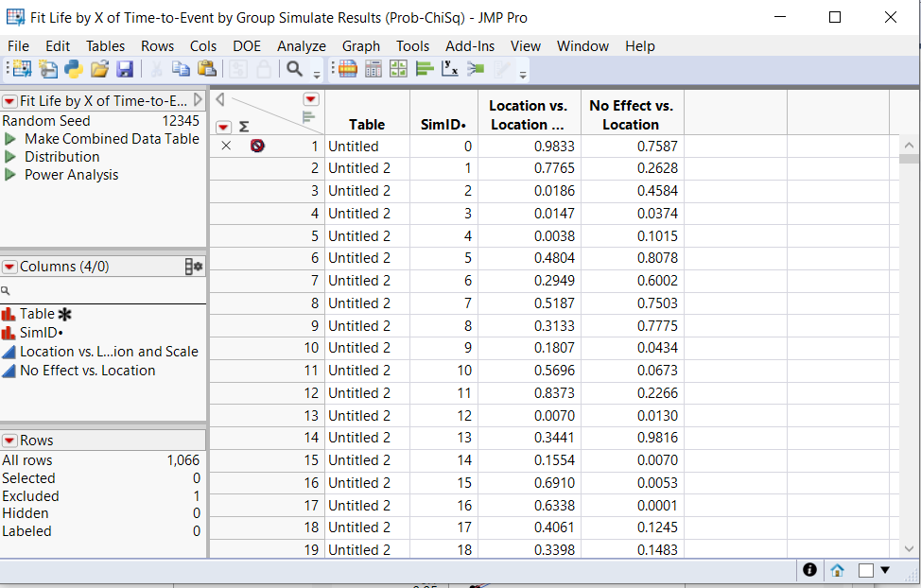The width and height of the screenshot is (921, 588).
Task: Launch Fit Y by X from toolbar
Action: click(x=450, y=69)
